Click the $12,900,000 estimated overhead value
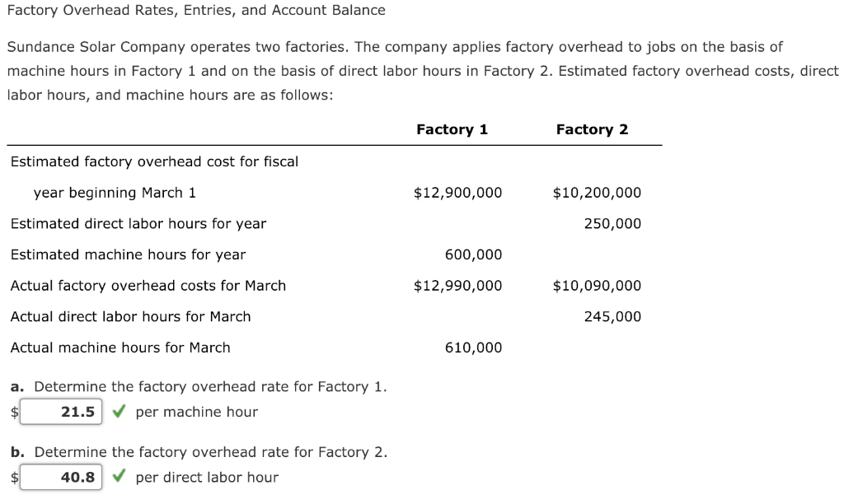 [x=457, y=193]
